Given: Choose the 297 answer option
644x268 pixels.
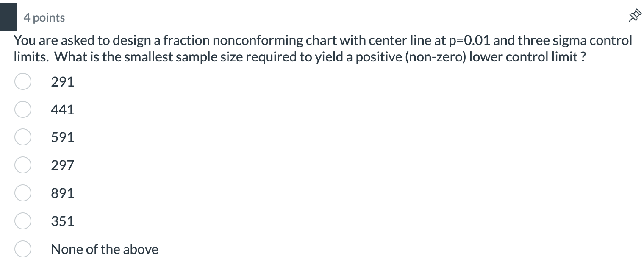Looking at the screenshot, I should 23,165.
